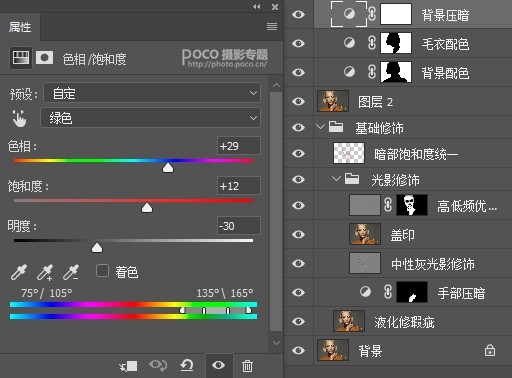Select the 属性 tab
This screenshot has width=512, height=378.
click(x=20, y=27)
